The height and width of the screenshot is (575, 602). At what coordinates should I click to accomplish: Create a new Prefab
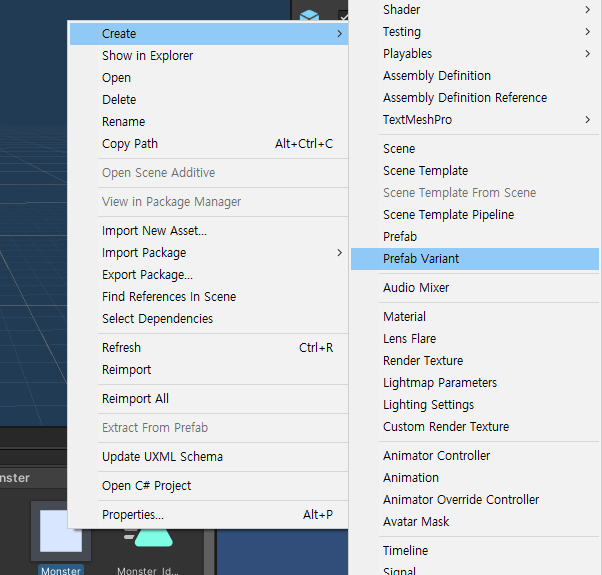click(x=475, y=237)
